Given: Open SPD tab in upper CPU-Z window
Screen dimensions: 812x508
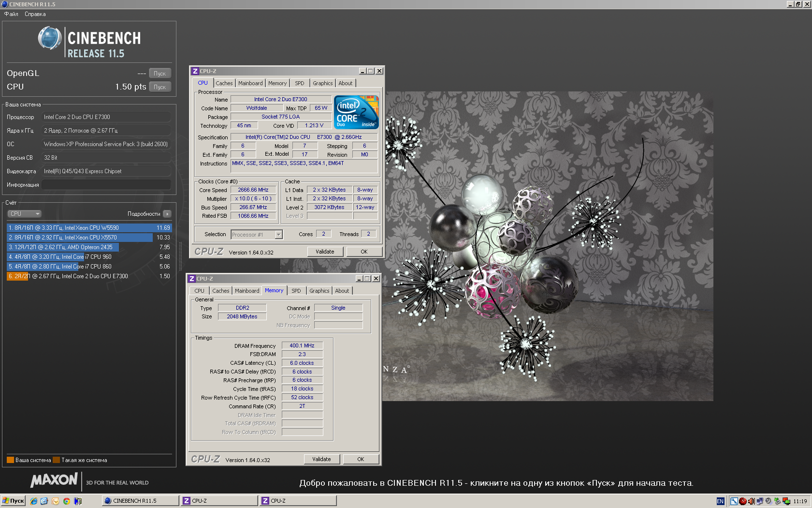Looking at the screenshot, I should [300, 83].
